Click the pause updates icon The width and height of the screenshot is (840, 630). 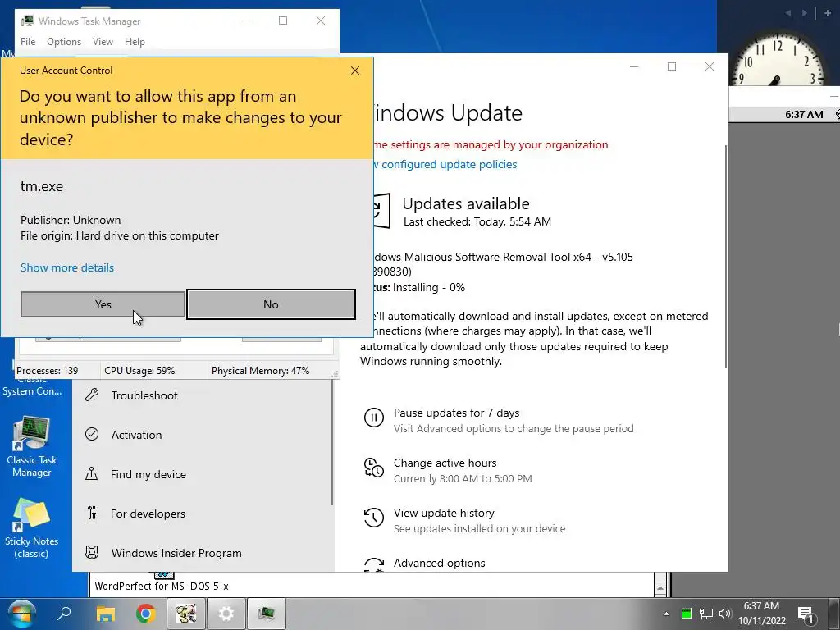[374, 418]
